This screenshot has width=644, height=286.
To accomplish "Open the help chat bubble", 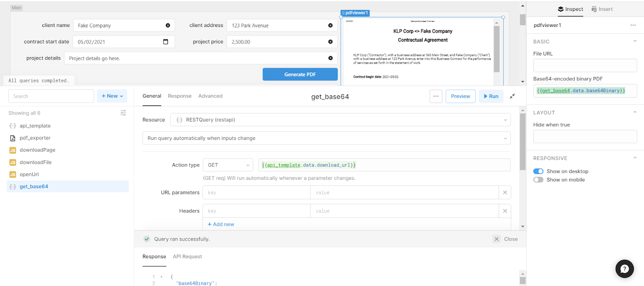I will coord(625,269).
